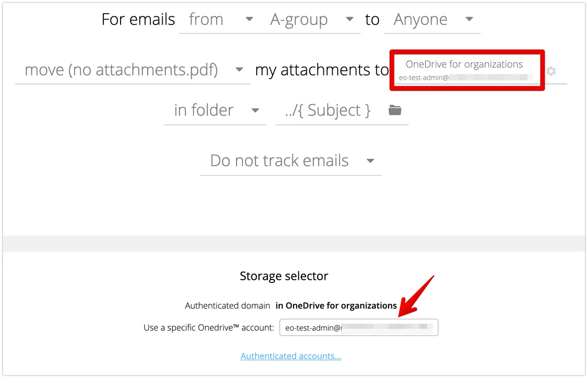588x378 pixels.
Task: Click the folder browse icon
Action: [x=395, y=110]
